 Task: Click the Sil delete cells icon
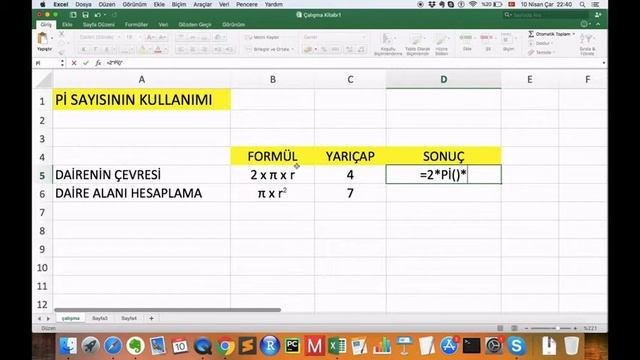click(x=487, y=38)
